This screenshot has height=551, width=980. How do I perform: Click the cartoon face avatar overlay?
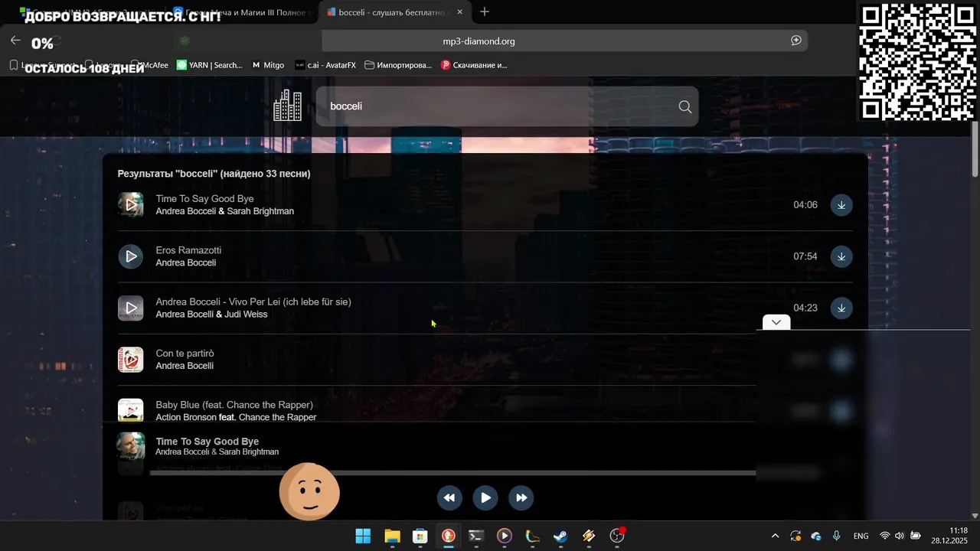pos(309,491)
